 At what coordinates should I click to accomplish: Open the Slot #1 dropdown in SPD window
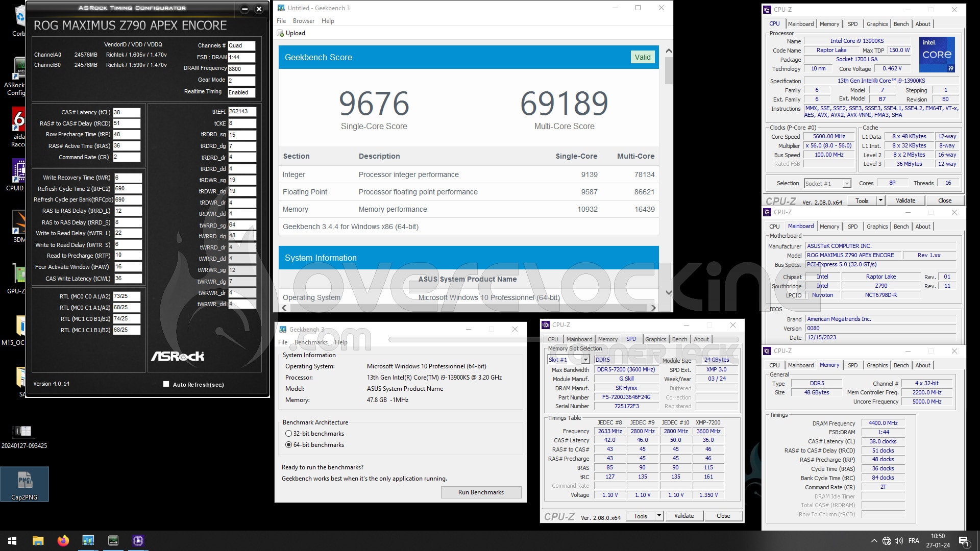[x=585, y=360]
